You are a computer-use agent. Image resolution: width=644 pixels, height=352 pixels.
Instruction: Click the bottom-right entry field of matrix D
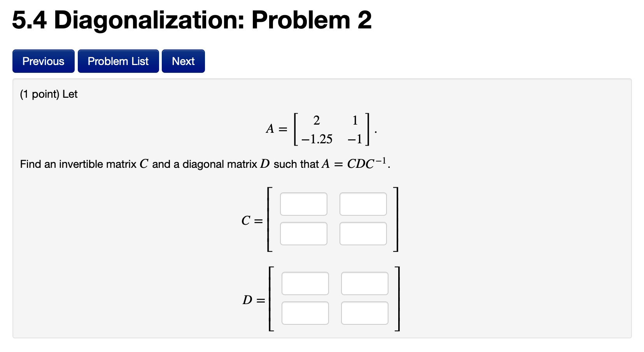tap(364, 312)
